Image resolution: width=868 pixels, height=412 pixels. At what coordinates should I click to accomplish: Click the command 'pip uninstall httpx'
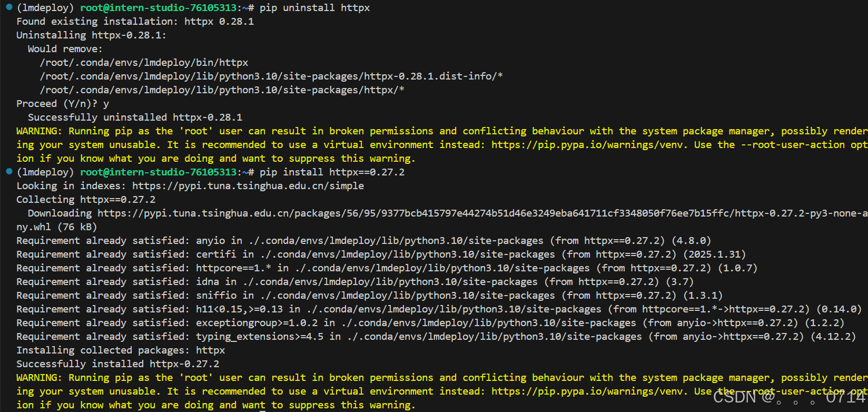pos(315,7)
